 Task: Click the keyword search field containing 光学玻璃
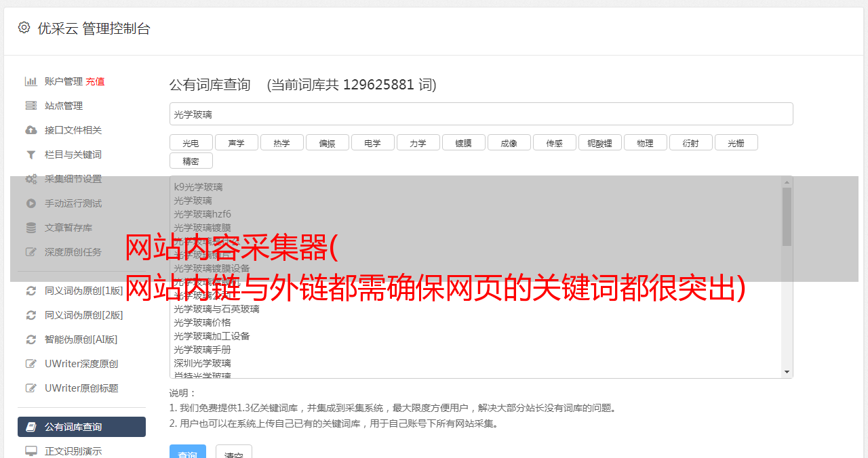pos(481,114)
